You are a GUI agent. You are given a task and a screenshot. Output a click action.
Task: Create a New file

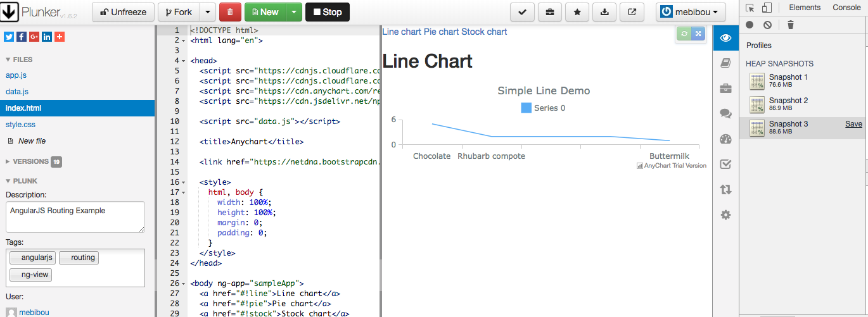(32, 141)
